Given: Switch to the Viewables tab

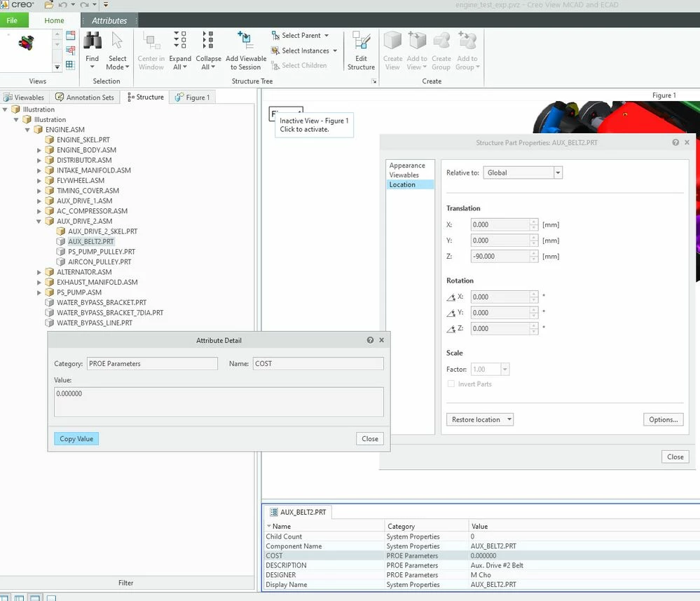Looking at the screenshot, I should [x=24, y=97].
